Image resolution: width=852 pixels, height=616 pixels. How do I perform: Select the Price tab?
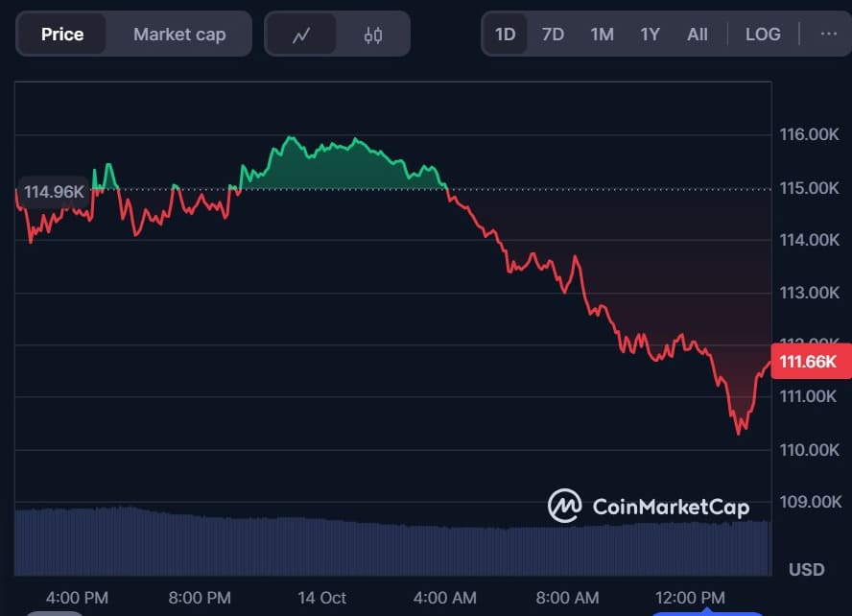click(62, 35)
